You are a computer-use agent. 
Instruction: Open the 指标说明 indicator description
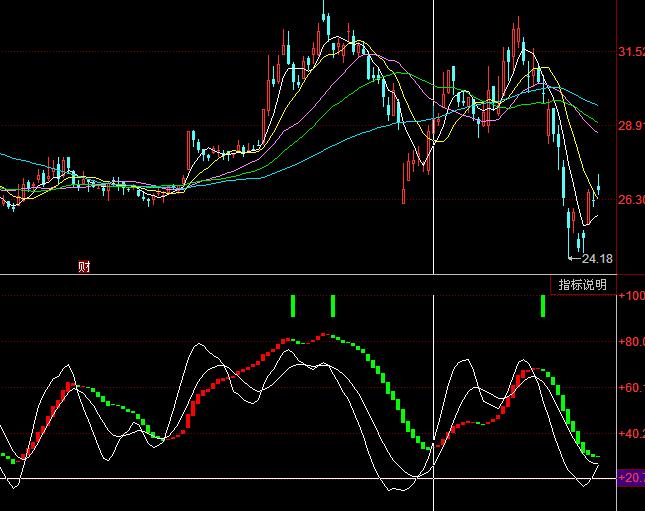click(x=582, y=285)
